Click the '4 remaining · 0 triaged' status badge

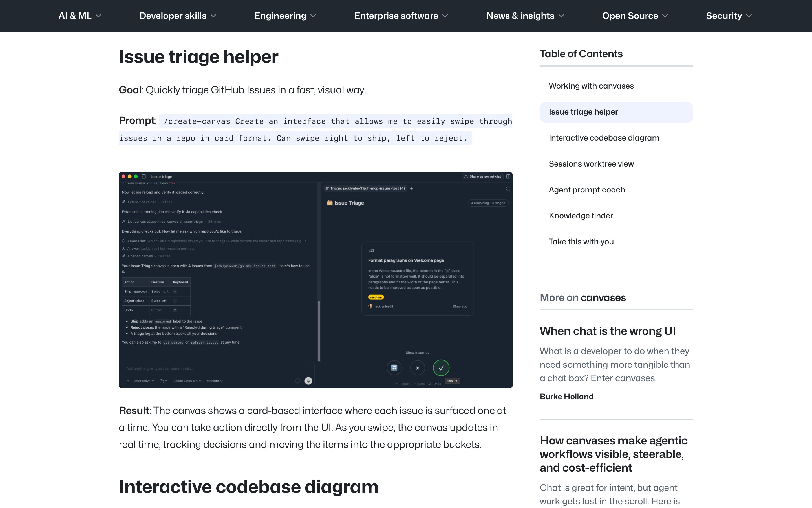point(488,203)
